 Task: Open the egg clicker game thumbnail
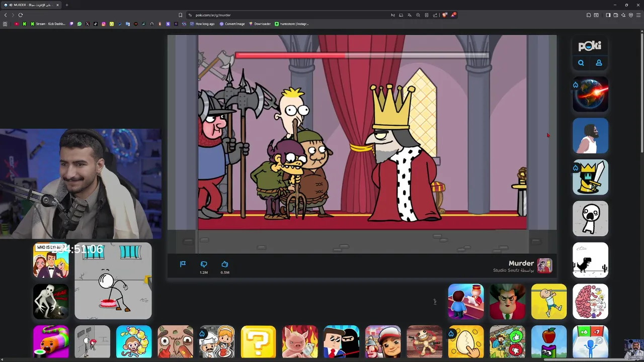(466, 342)
